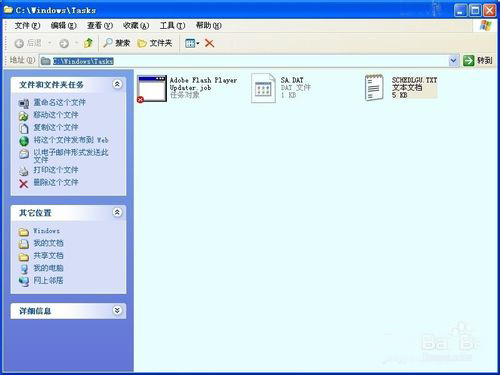Click the Back (后退) navigation button

click(x=28, y=43)
